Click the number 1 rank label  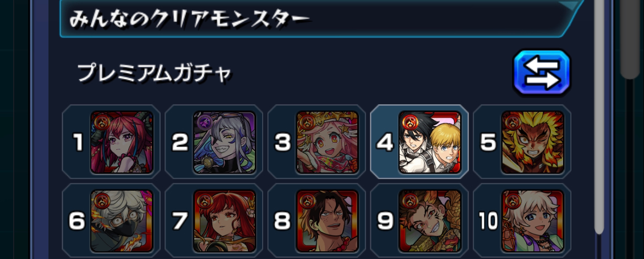pyautogui.click(x=78, y=143)
